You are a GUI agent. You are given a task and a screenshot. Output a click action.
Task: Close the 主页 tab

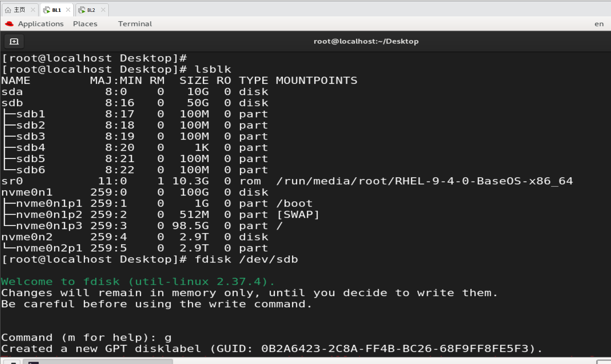pos(32,10)
